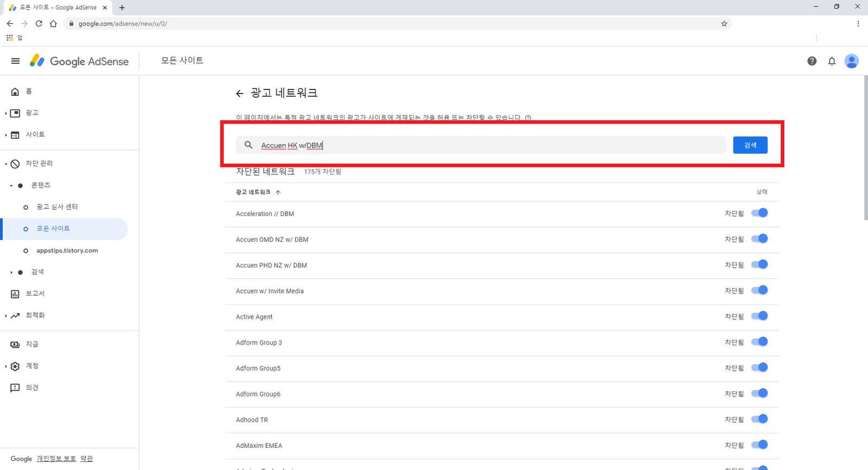
Task: Click the 모든 사이트 page header title
Action: pos(182,60)
